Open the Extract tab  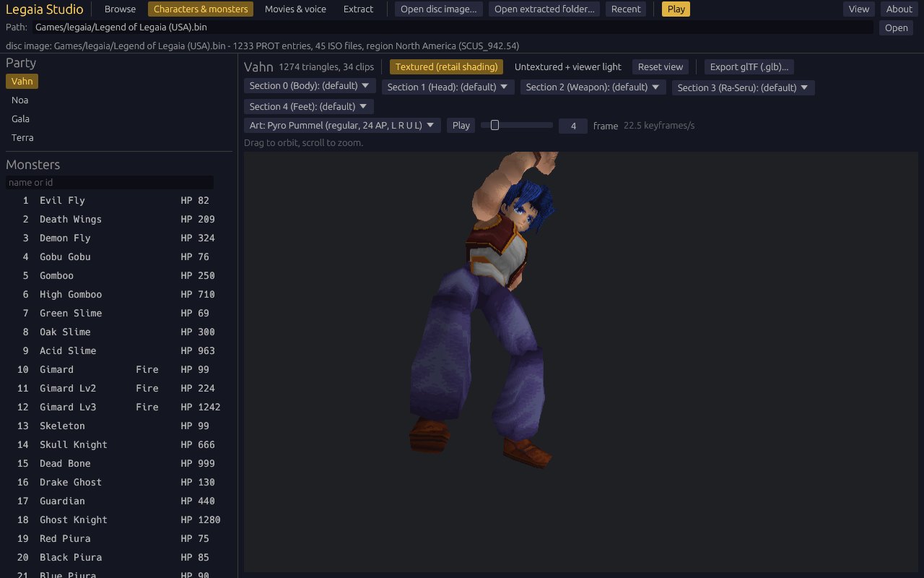coord(358,9)
